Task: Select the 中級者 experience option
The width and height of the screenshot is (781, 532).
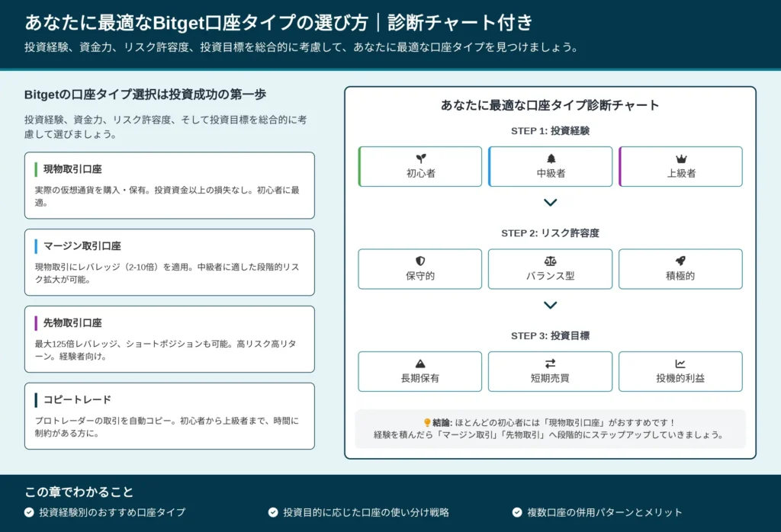Action: (551, 167)
